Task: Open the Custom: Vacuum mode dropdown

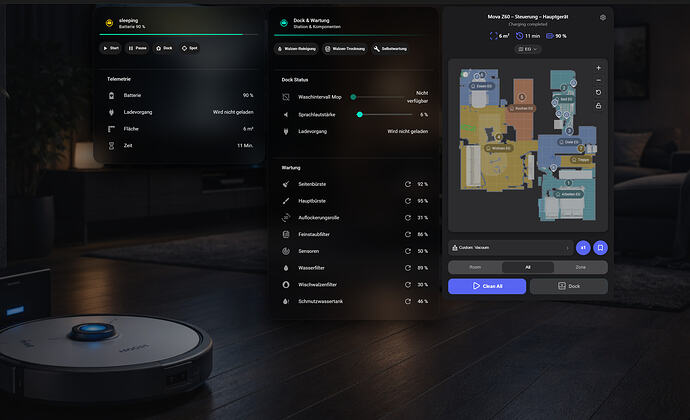Action: (x=510, y=248)
